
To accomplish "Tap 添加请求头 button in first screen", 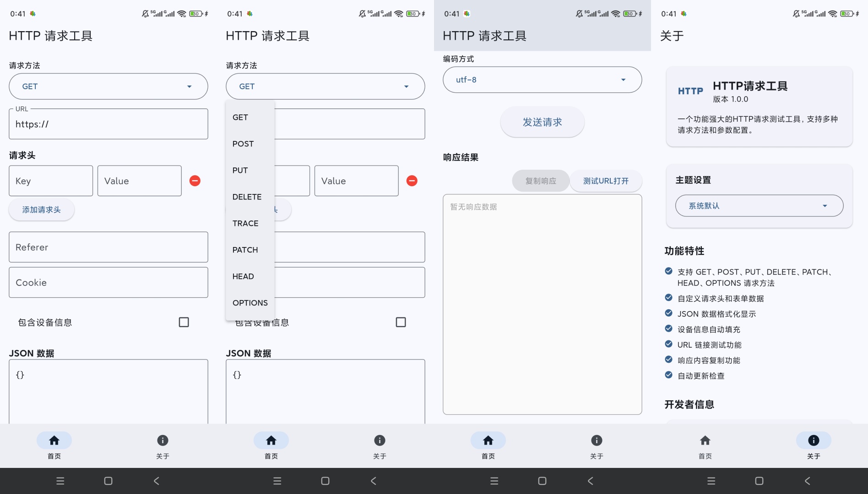I will (x=42, y=209).
